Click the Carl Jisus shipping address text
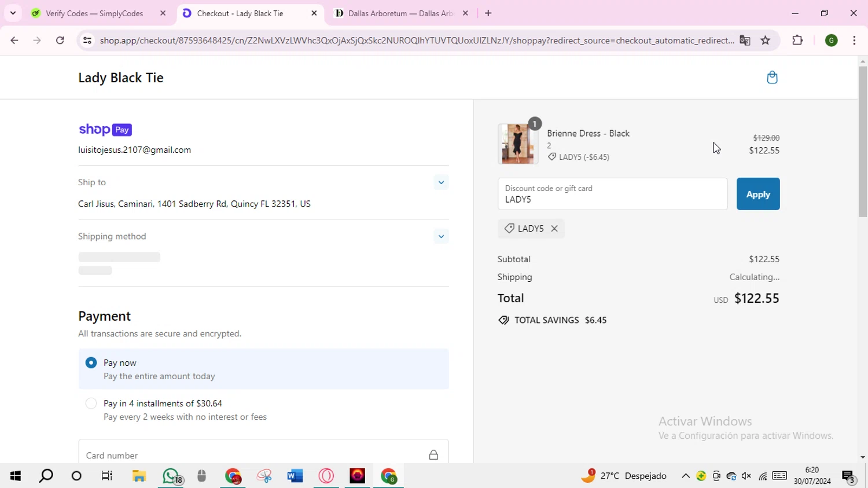The height and width of the screenshot is (488, 868). pyautogui.click(x=194, y=204)
